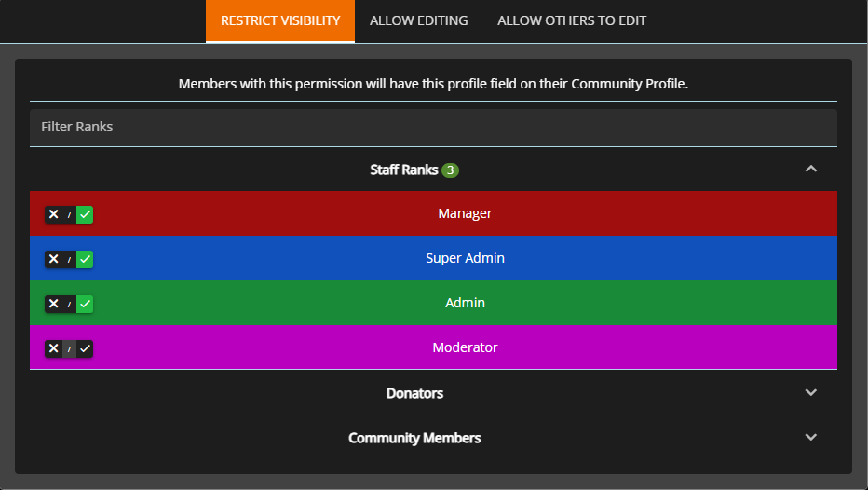This screenshot has height=490, width=868.
Task: Focus the Filter Ranks search field
Action: pos(433,127)
